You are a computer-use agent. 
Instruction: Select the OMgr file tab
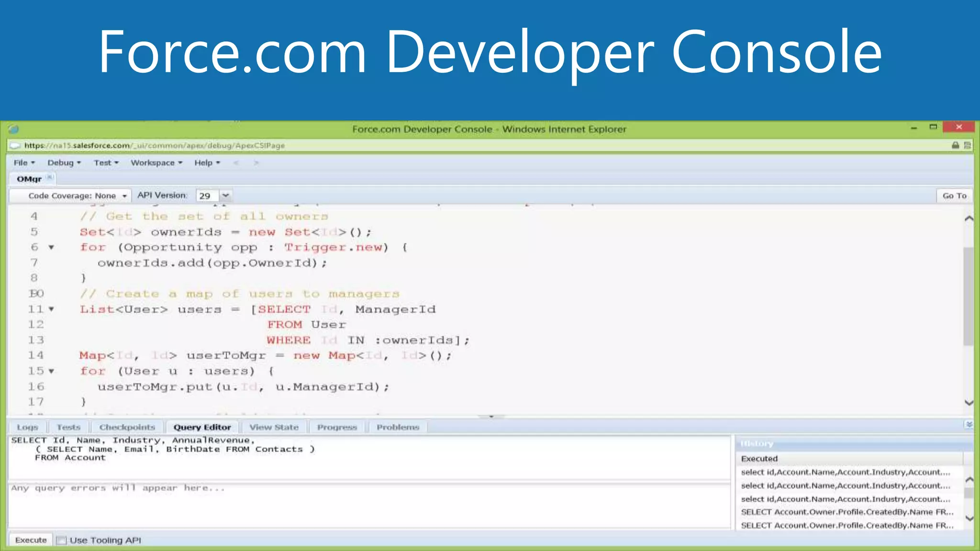coord(29,179)
